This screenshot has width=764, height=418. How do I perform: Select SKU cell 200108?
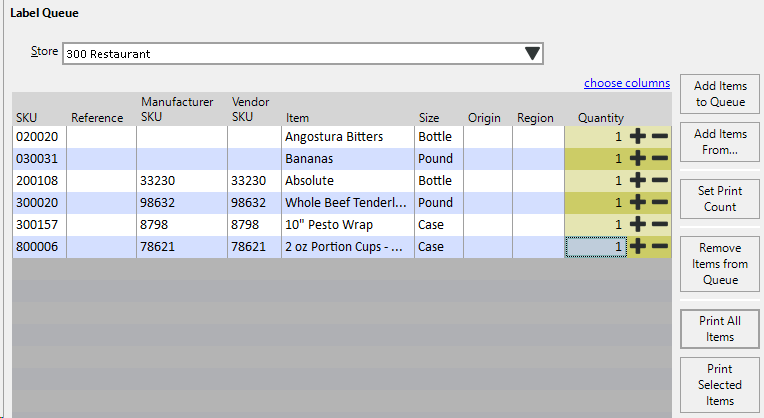(x=39, y=181)
